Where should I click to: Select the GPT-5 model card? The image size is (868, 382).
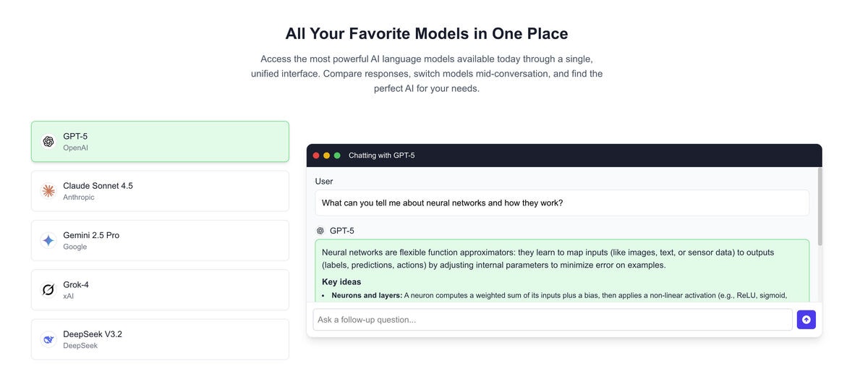pos(160,142)
